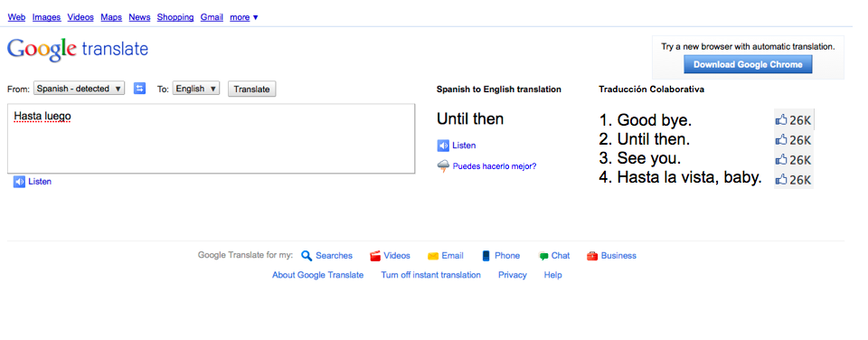
Task: Open About Google Translate link
Action: click(317, 275)
